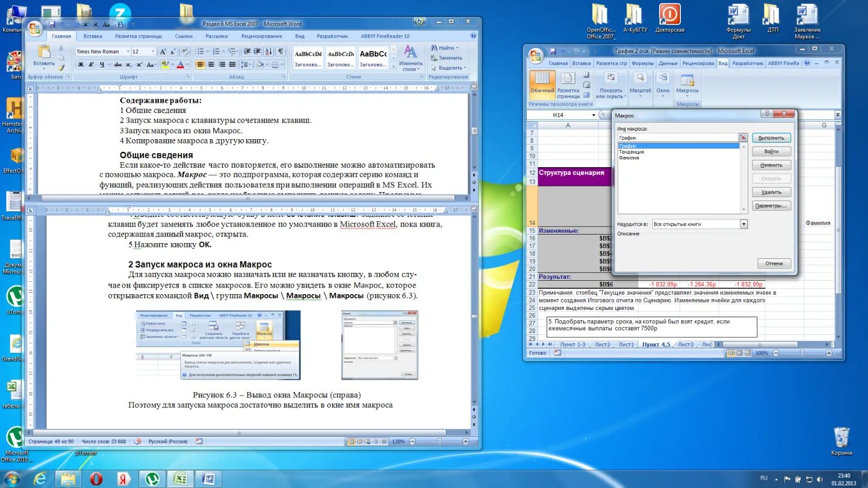
Task: Justify text in Word ribbon
Action: pyautogui.click(x=232, y=64)
